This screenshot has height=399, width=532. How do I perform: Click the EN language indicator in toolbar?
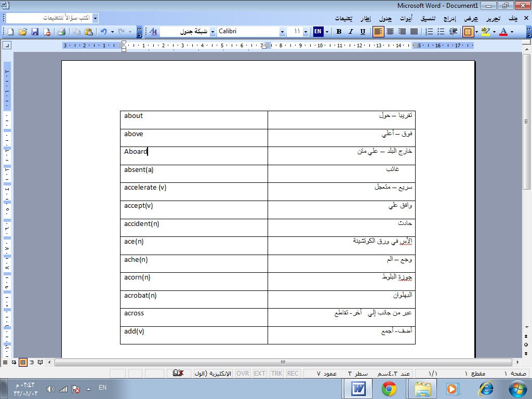click(x=318, y=32)
